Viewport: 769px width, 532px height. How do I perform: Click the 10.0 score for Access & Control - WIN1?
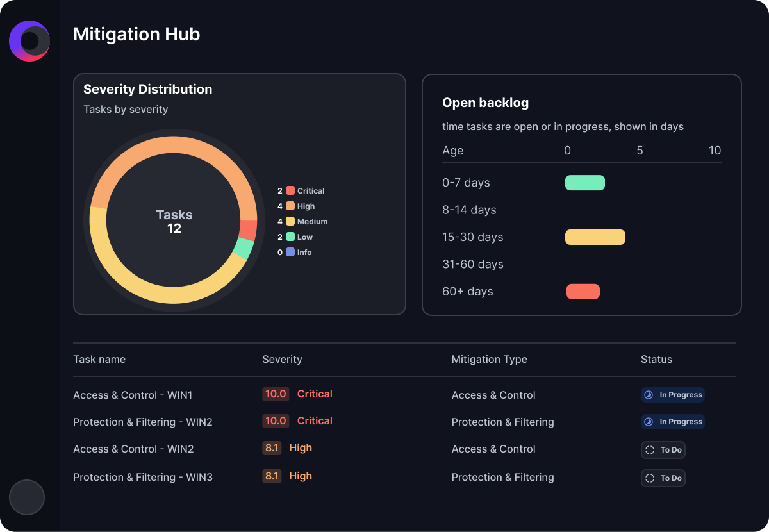pos(276,394)
